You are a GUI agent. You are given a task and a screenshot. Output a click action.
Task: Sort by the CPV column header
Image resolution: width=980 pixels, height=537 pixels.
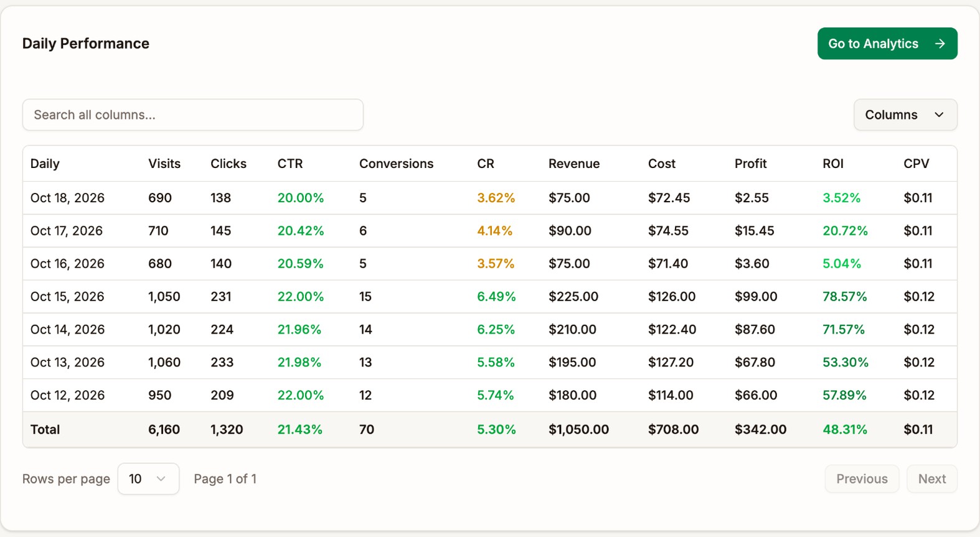tap(916, 164)
